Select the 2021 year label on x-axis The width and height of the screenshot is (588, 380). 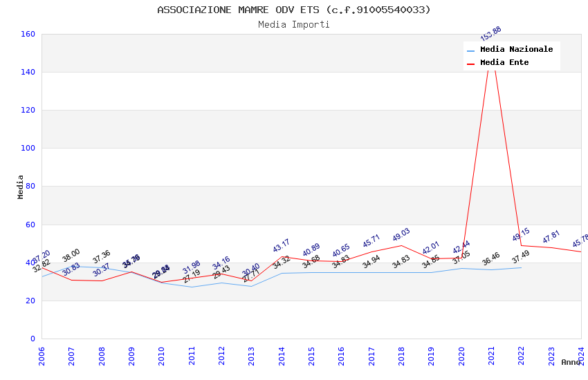tap(491, 356)
